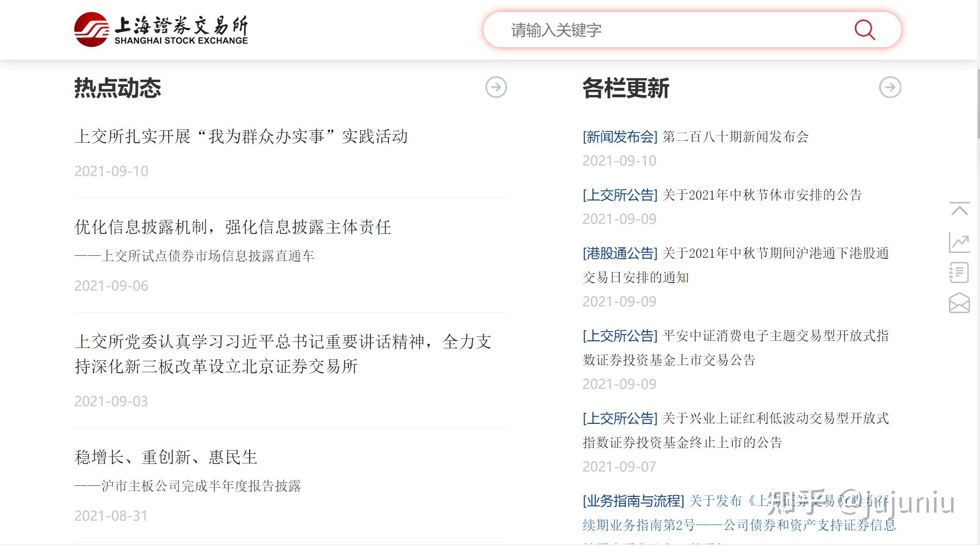
Task: Open 中秋节期间沪港通下港股通交易日安排 notice
Action: pyautogui.click(x=736, y=265)
